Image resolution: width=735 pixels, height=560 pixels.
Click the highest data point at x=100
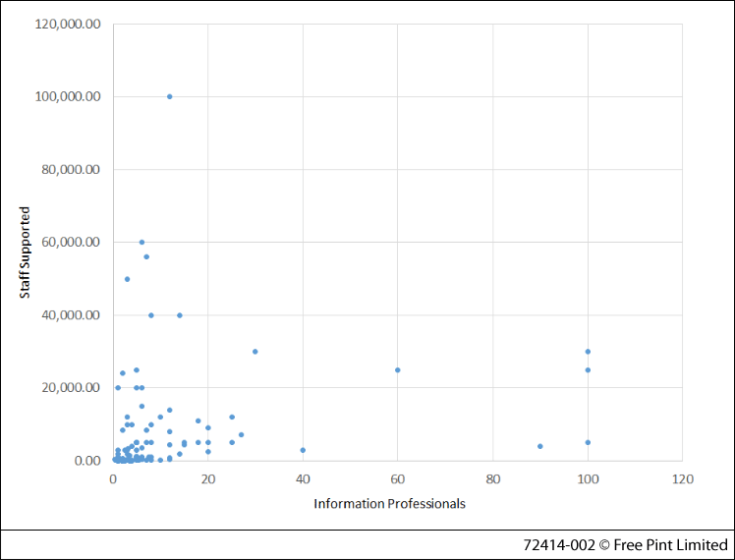(x=588, y=352)
